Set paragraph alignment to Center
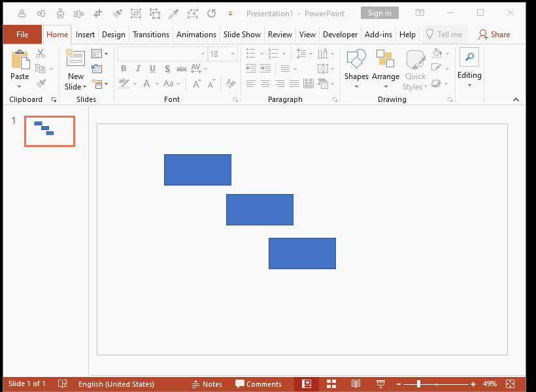Screen dimensions: 536x392 point(265,84)
